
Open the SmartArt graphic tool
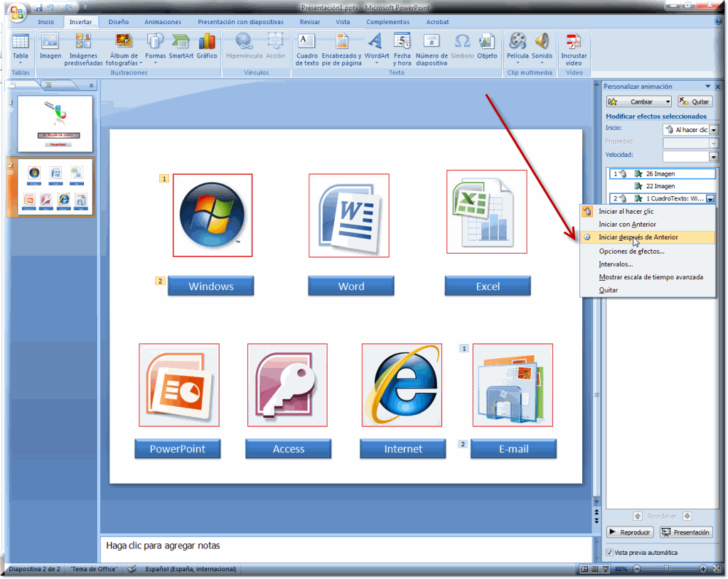click(x=181, y=44)
